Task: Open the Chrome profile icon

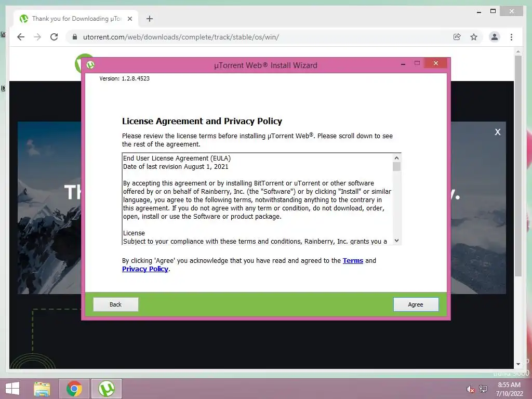Action: (495, 37)
